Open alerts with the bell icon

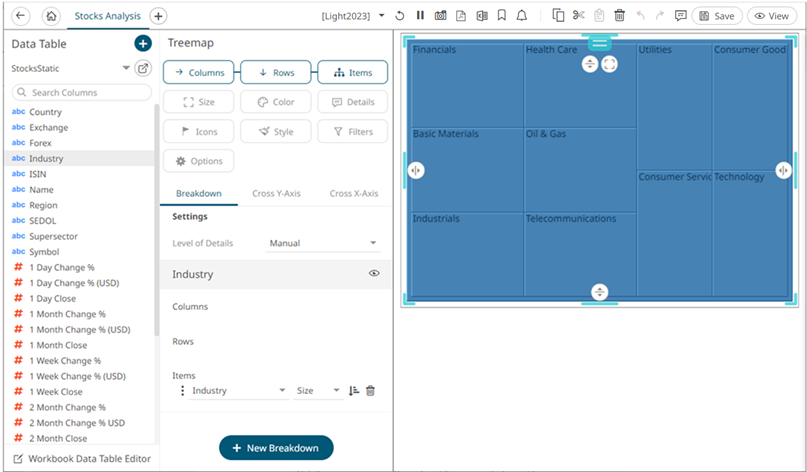pyautogui.click(x=522, y=16)
